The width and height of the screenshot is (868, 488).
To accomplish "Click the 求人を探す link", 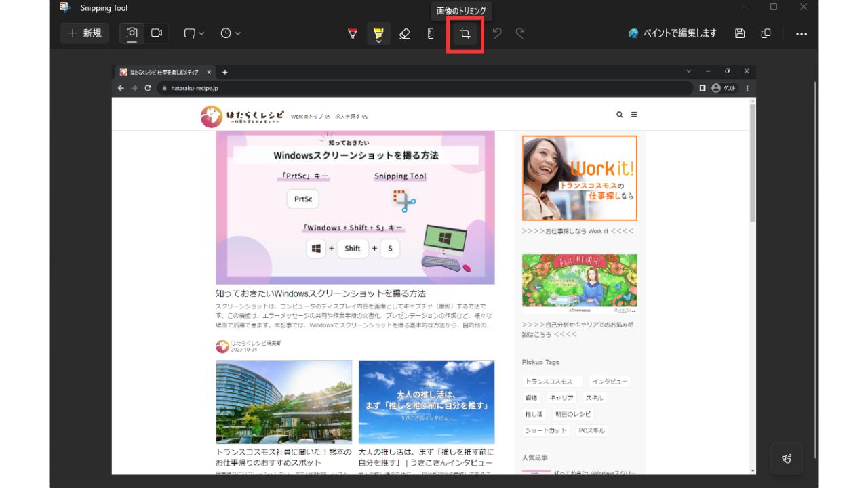I will [351, 117].
